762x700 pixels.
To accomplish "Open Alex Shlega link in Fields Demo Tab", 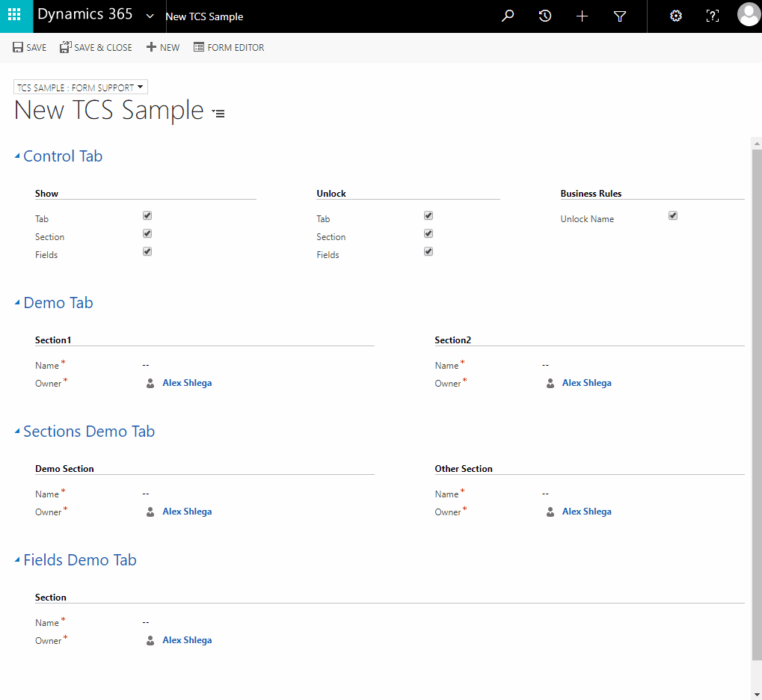I will 187,640.
